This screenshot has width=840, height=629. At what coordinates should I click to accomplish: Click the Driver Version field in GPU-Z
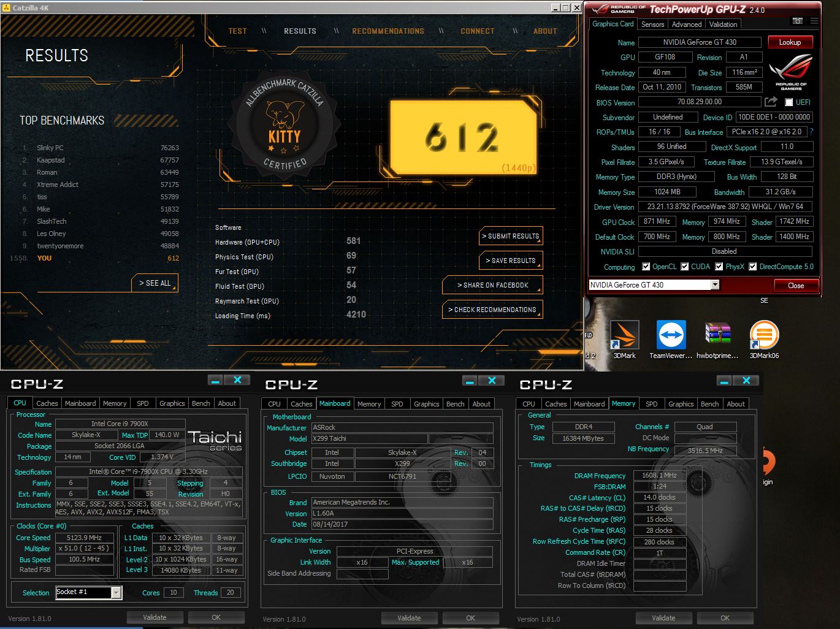pyautogui.click(x=725, y=207)
